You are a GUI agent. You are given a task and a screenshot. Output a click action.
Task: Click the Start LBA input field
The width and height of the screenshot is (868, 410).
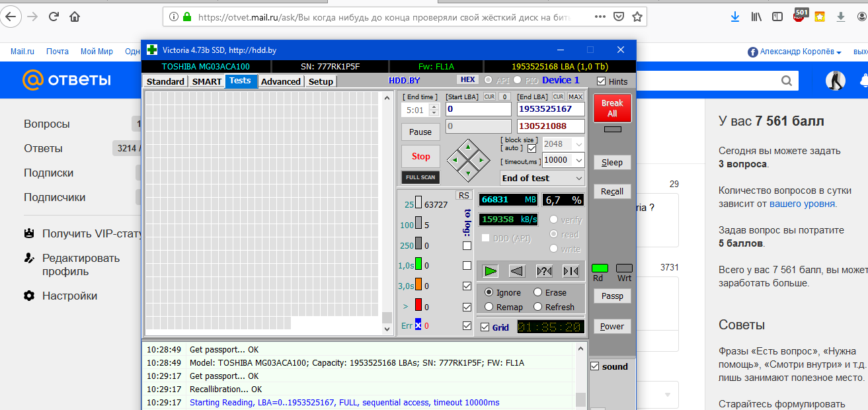click(479, 109)
